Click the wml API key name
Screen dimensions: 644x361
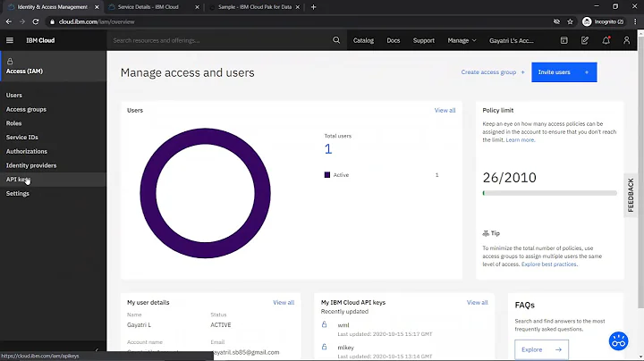[343, 325]
